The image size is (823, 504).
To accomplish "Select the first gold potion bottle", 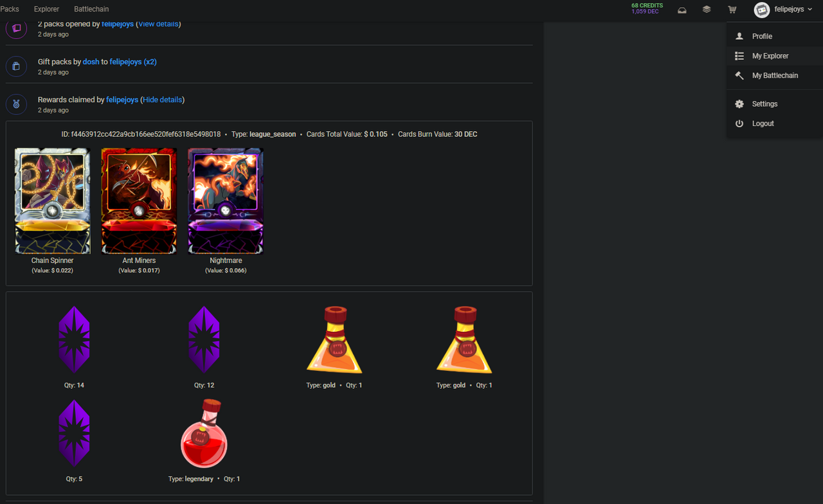I will (x=334, y=339).
